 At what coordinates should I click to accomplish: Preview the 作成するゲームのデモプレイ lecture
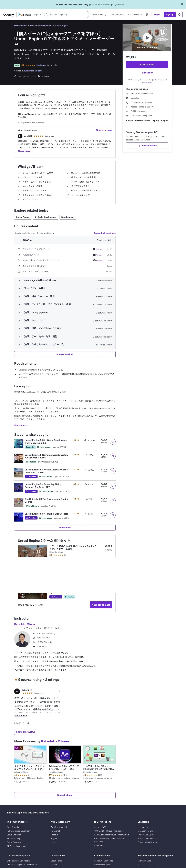pos(99,249)
